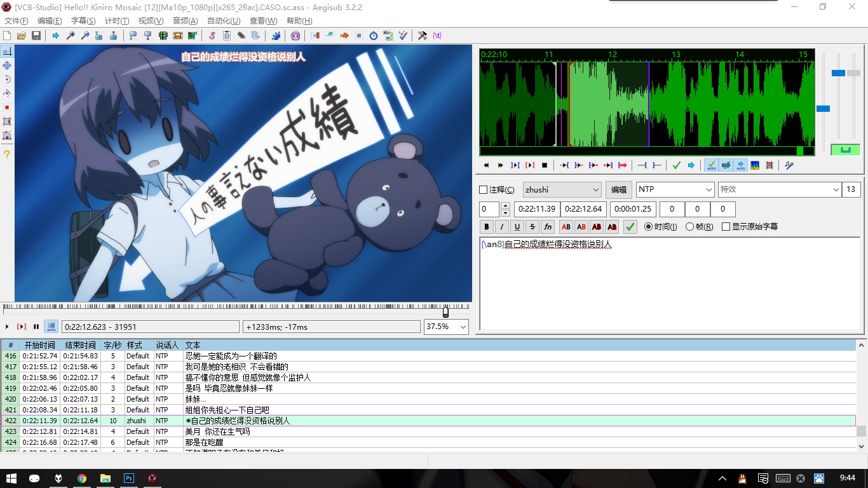Image resolution: width=868 pixels, height=488 pixels.
Task: Open the Styles Manager 'S' icon
Action: click(212, 36)
